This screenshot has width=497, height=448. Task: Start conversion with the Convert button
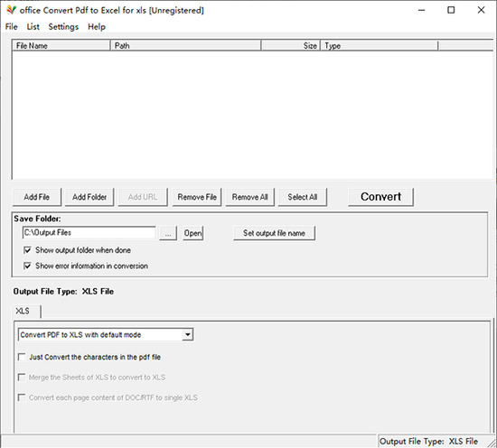pyautogui.click(x=380, y=197)
